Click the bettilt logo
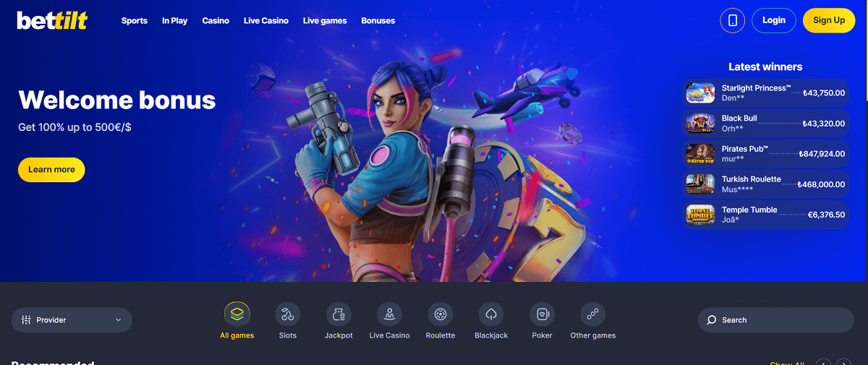This screenshot has width=868, height=365. click(52, 20)
